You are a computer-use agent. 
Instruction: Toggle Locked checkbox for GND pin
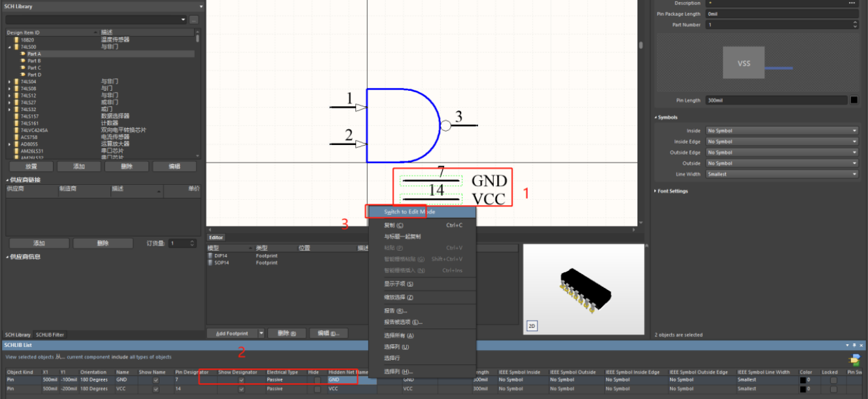[x=833, y=379]
